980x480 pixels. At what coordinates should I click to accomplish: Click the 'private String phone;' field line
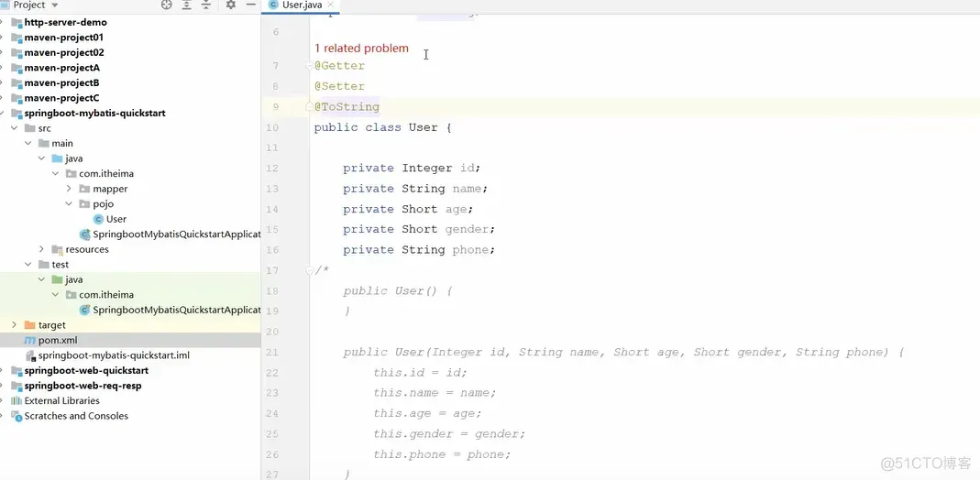419,250
